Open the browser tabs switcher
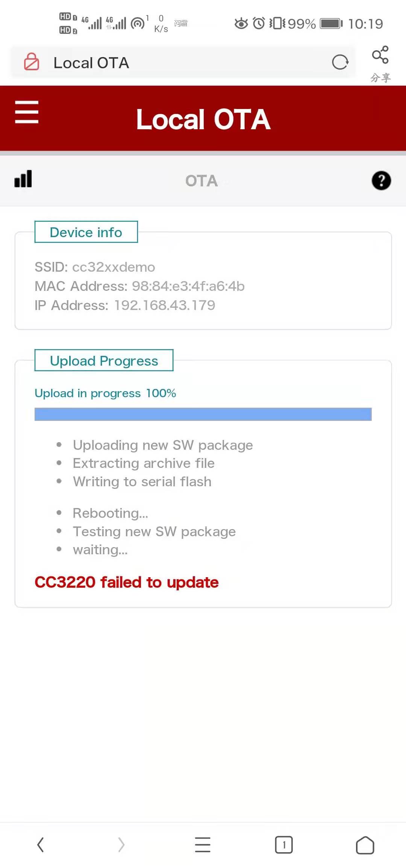 pos(284,845)
